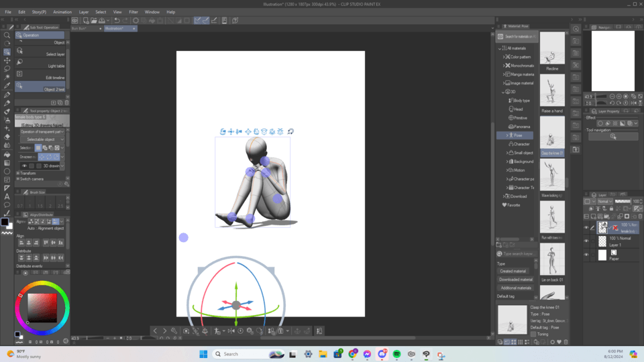The image size is (644, 362).
Task: Toggle eye icon beside 3D drawing figure
Action: tap(24, 166)
